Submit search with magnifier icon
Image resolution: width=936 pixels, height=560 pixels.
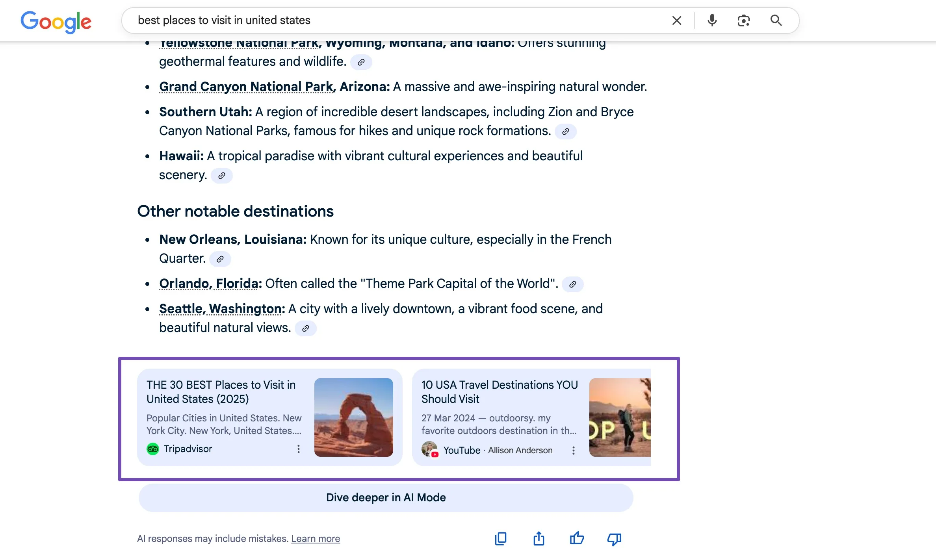point(776,20)
